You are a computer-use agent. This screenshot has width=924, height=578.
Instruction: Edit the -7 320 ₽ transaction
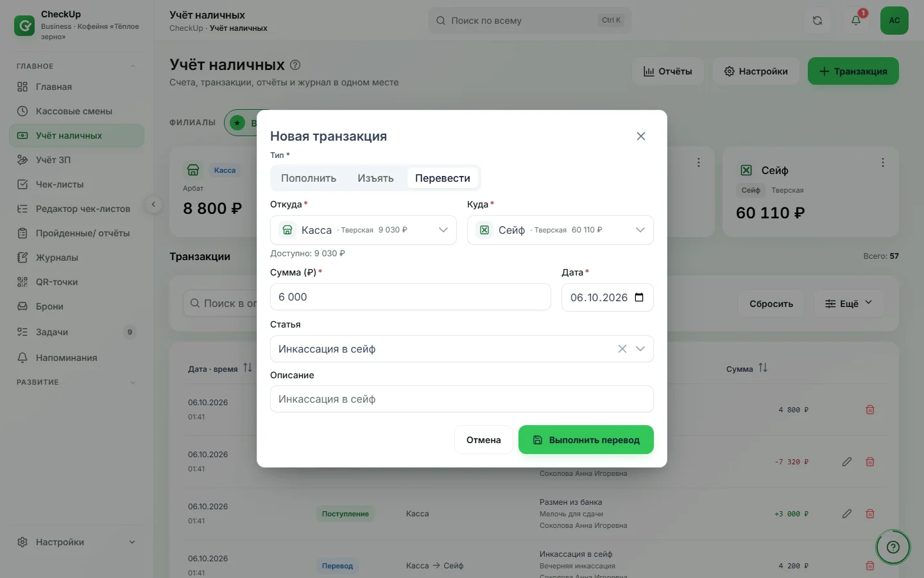(x=847, y=462)
